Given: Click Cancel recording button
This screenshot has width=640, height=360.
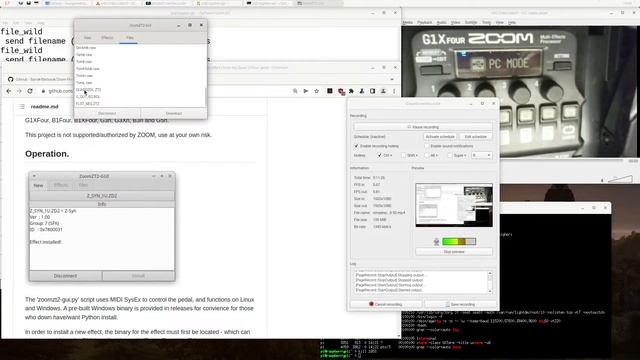Looking at the screenshot, I should coord(386,304).
